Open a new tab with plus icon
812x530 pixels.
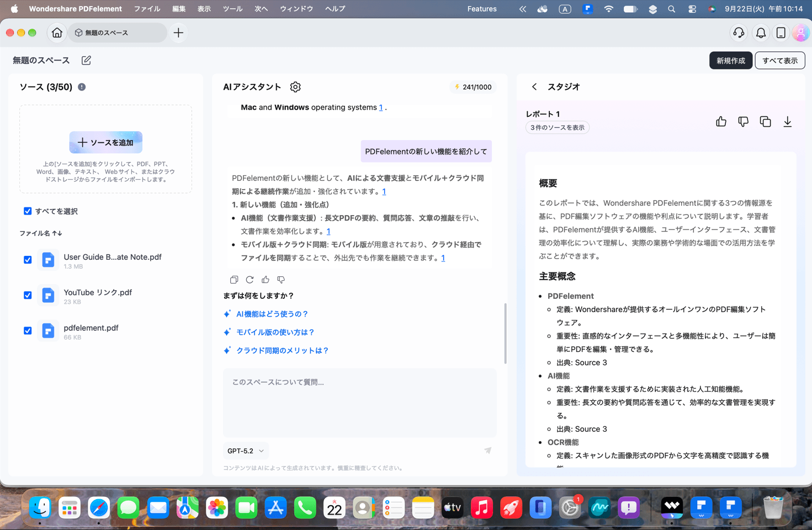tap(178, 33)
